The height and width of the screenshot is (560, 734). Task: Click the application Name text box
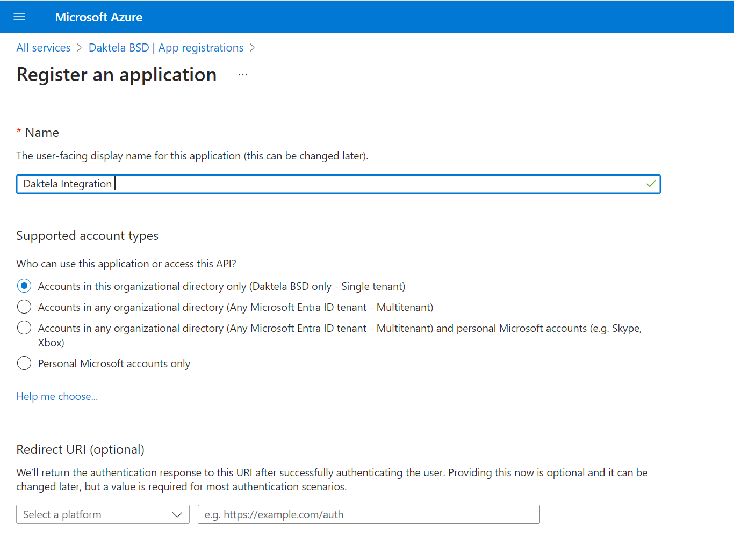point(338,184)
